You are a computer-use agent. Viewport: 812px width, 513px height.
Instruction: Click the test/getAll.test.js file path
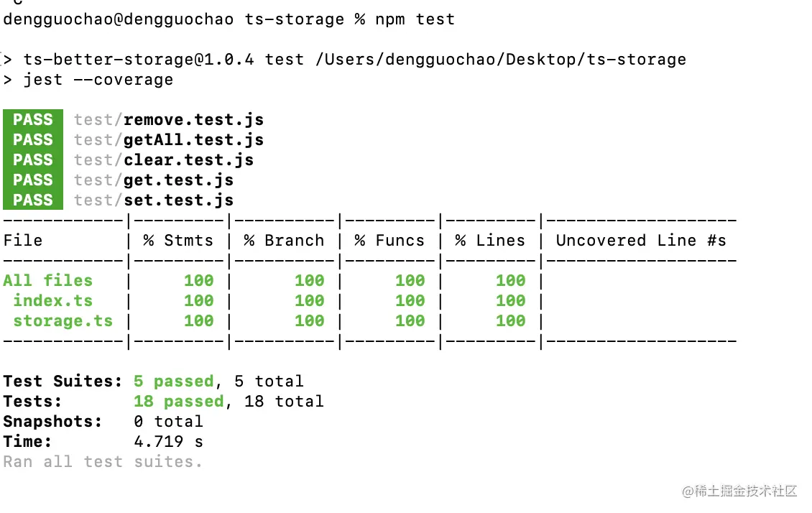coord(168,139)
